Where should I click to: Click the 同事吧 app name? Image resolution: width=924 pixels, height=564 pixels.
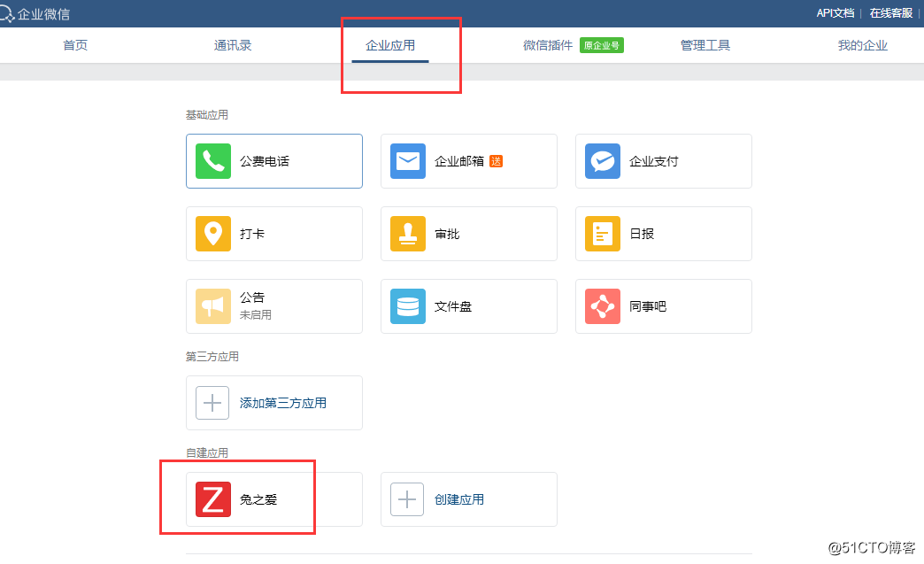(648, 305)
